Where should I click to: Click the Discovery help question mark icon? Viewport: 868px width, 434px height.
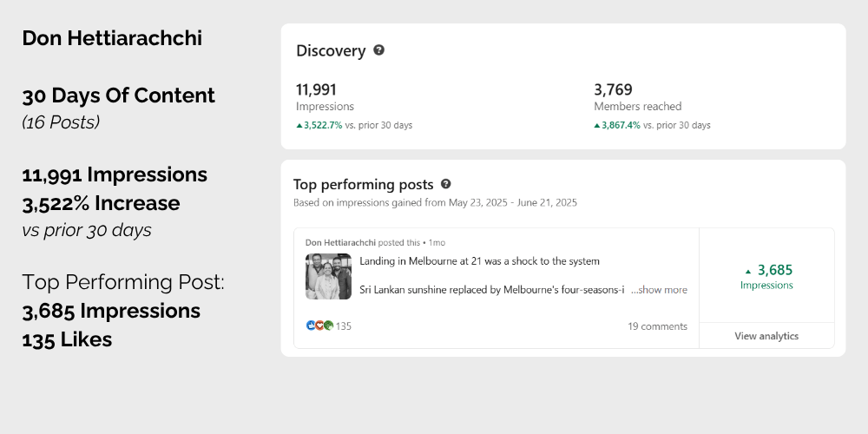(378, 50)
